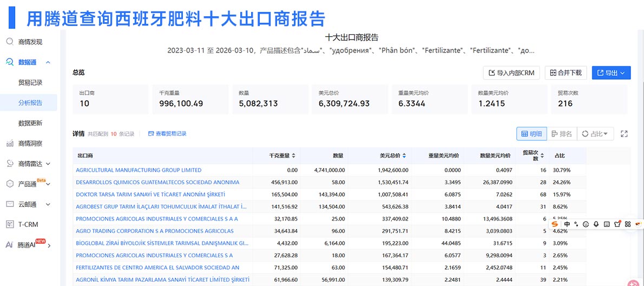Expand 云邮通 submenu chevron

click(48, 204)
